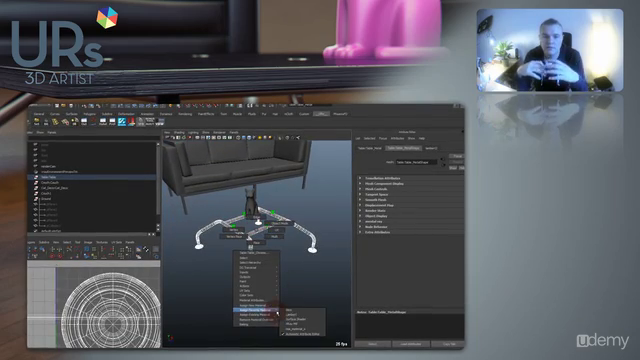Screen dimensions: 640x360
Task: Switch to the lambert2 tab
Action: click(x=431, y=148)
